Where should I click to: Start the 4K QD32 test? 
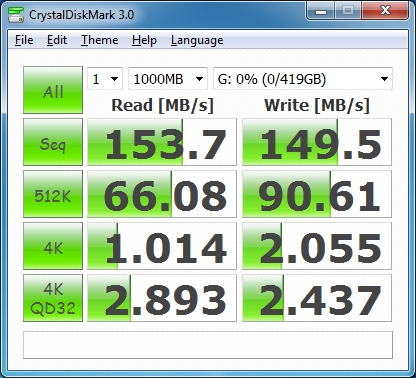(53, 298)
